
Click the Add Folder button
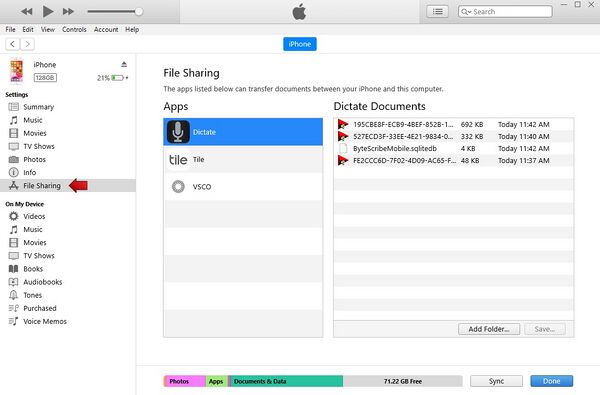[x=489, y=329]
